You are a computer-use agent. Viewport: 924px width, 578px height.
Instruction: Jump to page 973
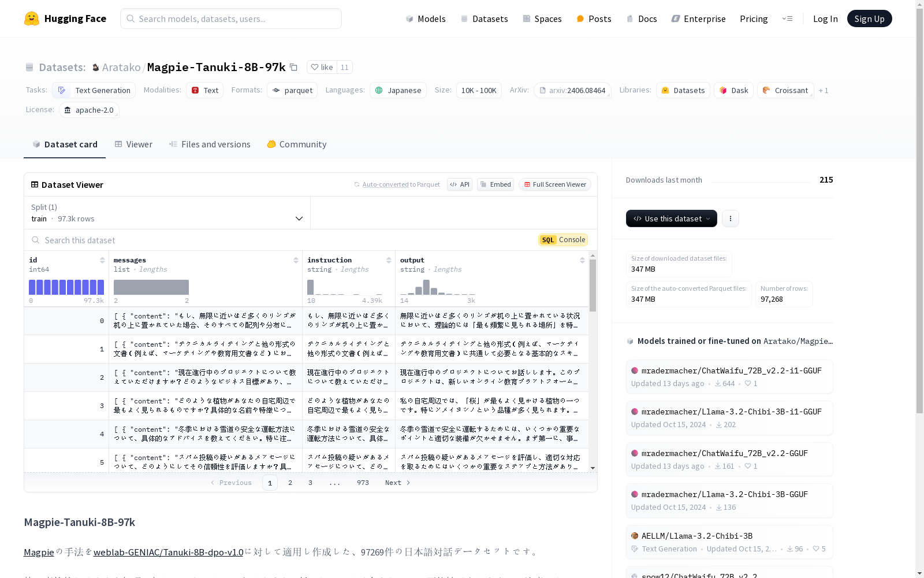(x=363, y=483)
